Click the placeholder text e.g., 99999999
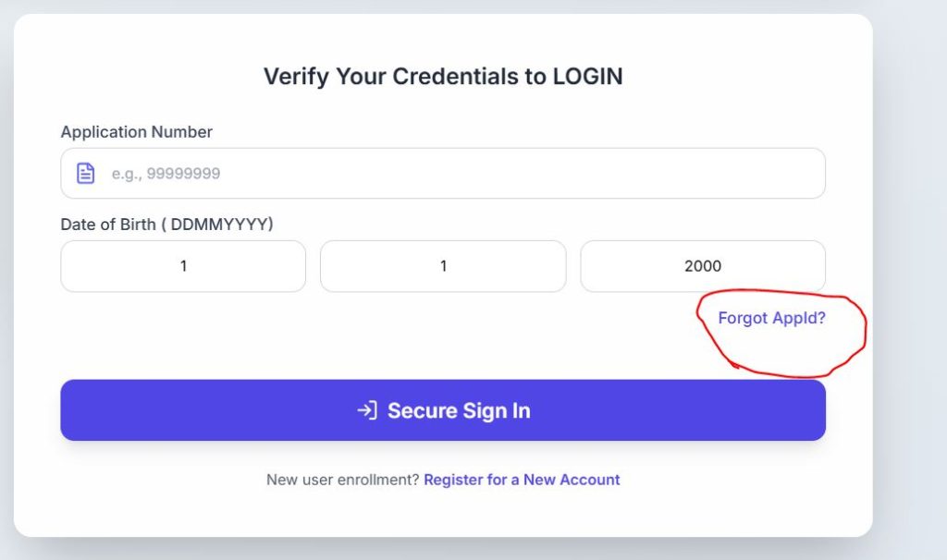The height and width of the screenshot is (560, 947). tap(166, 174)
